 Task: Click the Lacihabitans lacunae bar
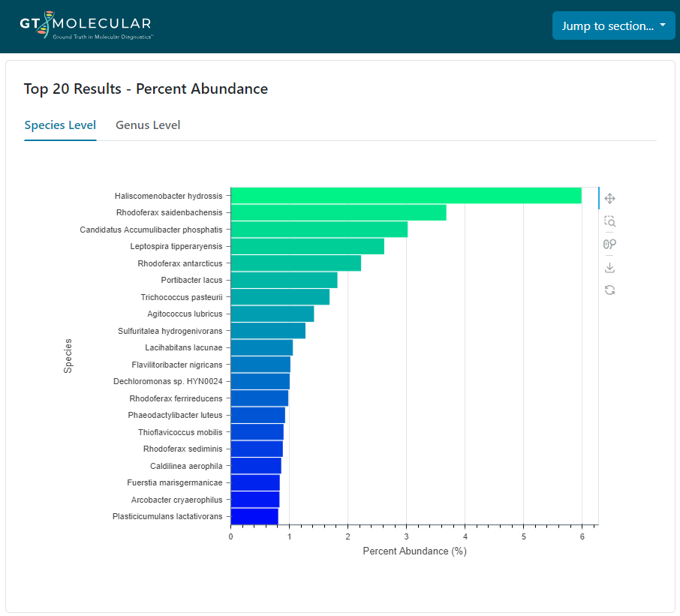pyautogui.click(x=262, y=347)
